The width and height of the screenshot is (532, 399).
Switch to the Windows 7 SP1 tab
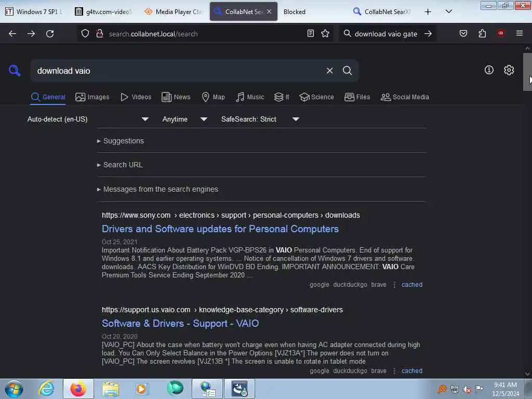[34, 11]
